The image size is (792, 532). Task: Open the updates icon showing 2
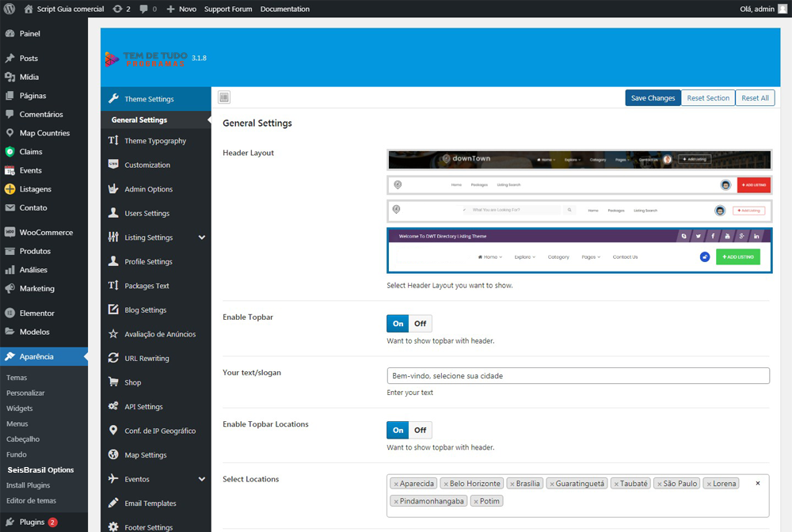pos(118,9)
